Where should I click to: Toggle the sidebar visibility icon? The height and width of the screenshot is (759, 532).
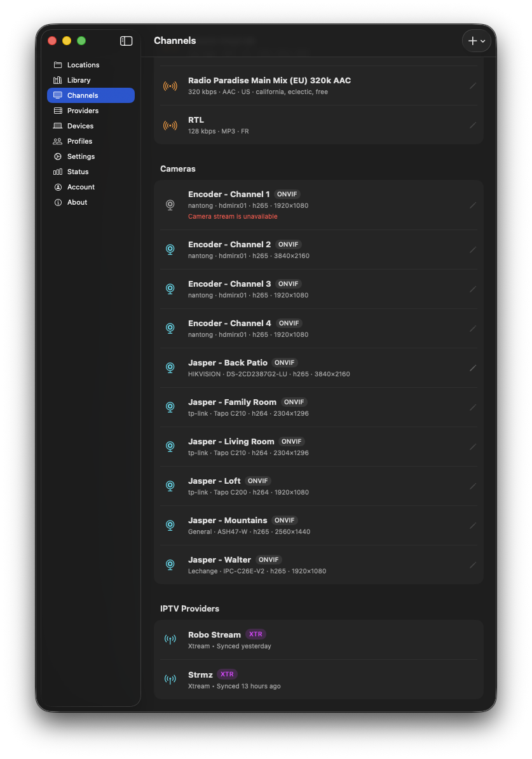tap(126, 41)
